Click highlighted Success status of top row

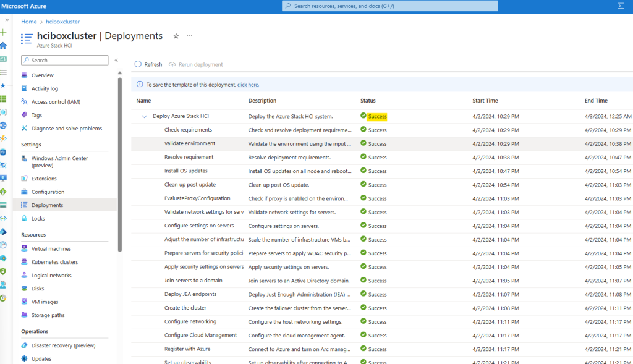click(x=378, y=117)
